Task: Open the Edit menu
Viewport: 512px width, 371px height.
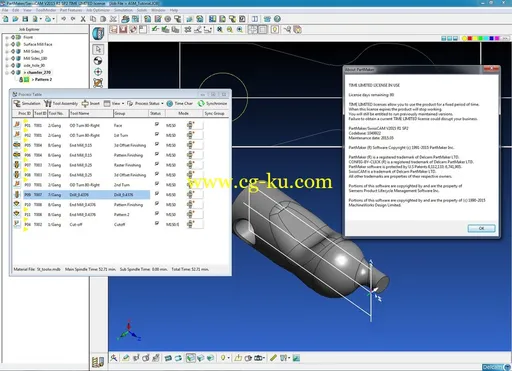Action: click(x=15, y=10)
